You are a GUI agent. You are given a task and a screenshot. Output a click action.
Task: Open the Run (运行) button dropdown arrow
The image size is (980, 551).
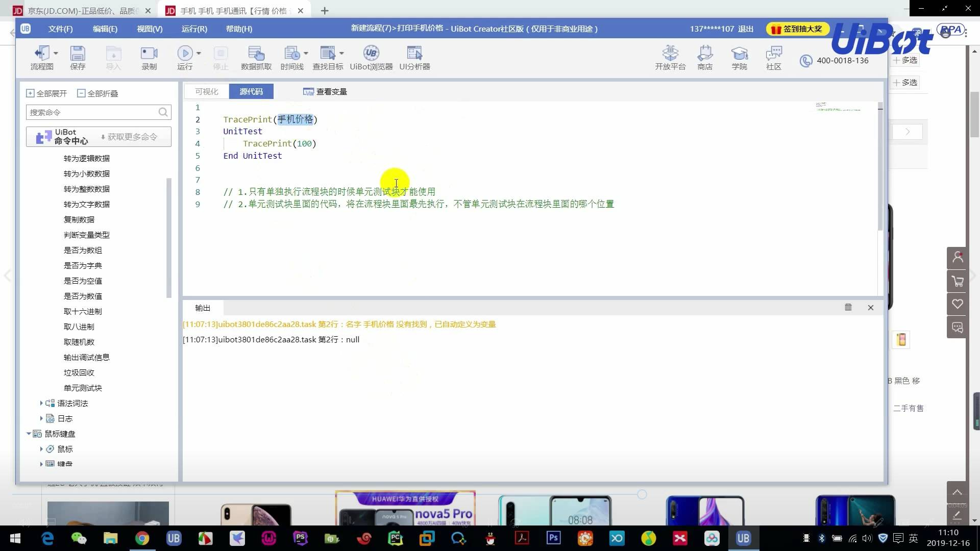pyautogui.click(x=199, y=53)
